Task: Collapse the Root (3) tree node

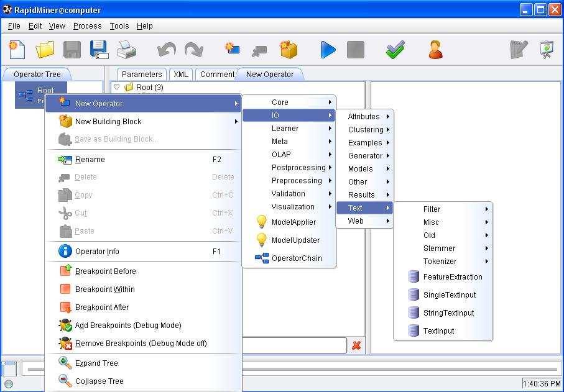Action: (x=116, y=87)
